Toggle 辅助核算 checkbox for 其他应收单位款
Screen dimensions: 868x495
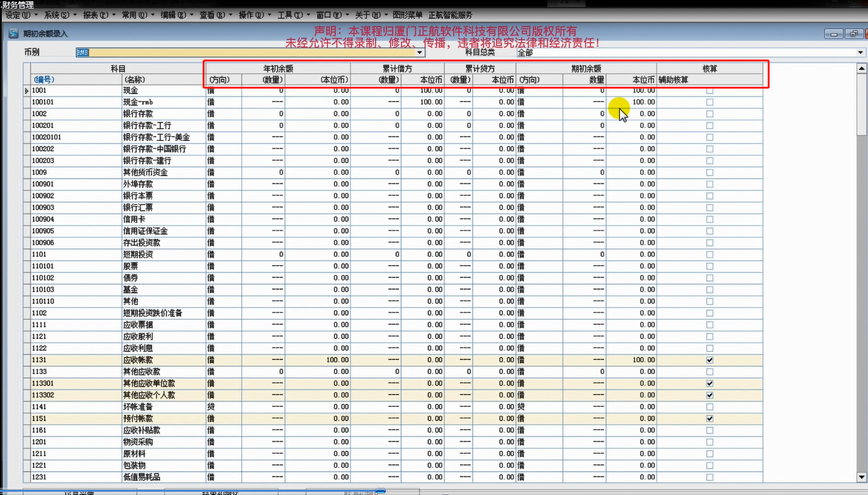pos(710,384)
